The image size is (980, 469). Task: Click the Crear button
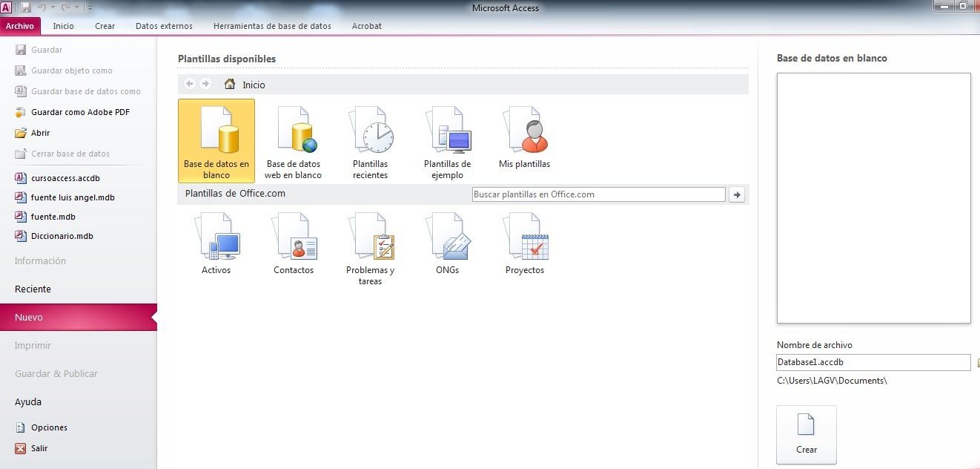pos(806,435)
